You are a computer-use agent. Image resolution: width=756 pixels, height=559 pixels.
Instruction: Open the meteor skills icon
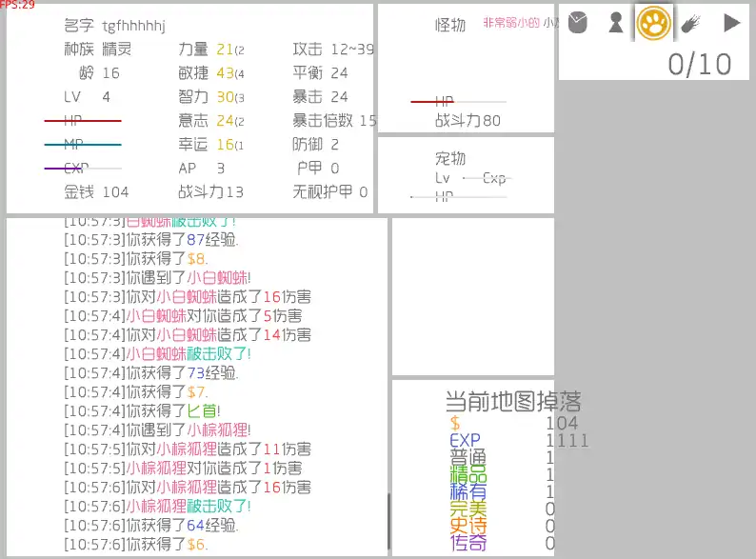pyautogui.click(x=691, y=23)
